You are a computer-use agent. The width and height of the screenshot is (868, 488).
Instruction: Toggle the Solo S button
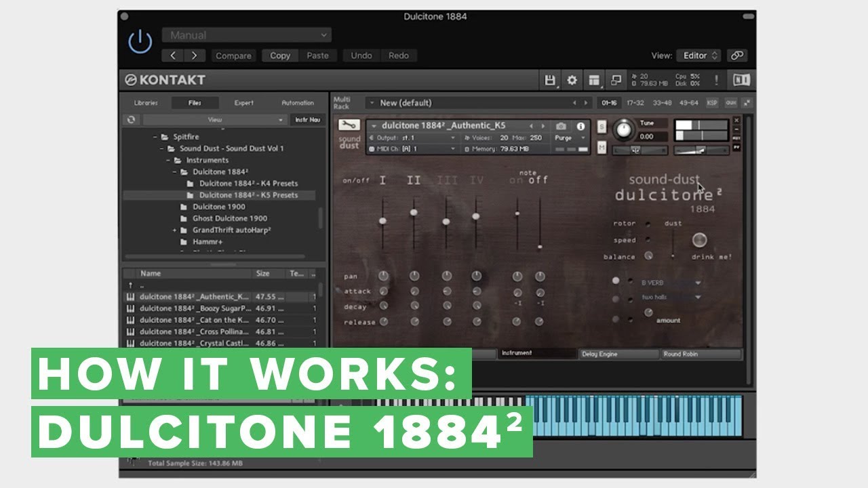click(x=601, y=126)
